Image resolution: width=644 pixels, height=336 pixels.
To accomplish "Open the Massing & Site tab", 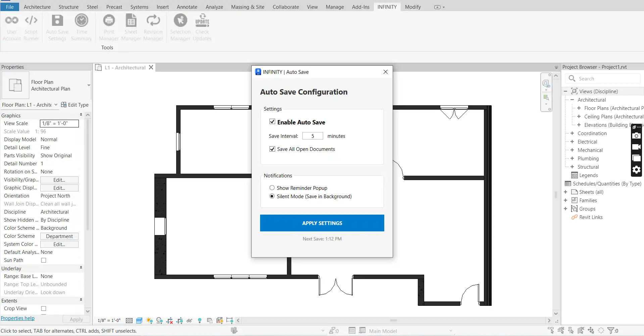I will [x=247, y=7].
